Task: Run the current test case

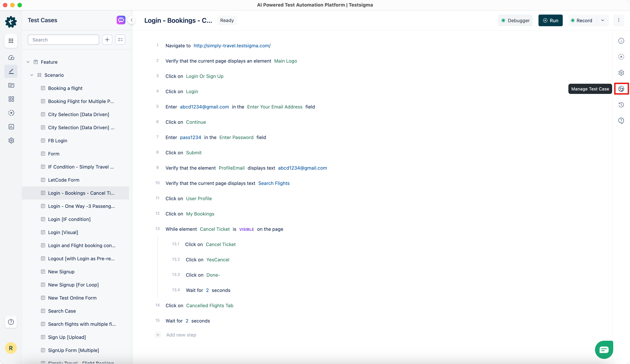Action: click(x=551, y=20)
